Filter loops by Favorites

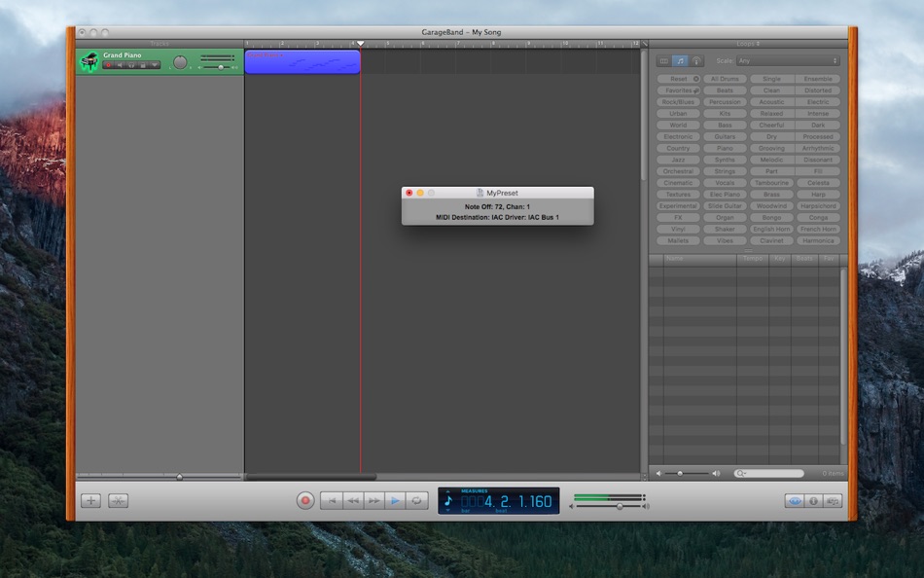pos(678,90)
